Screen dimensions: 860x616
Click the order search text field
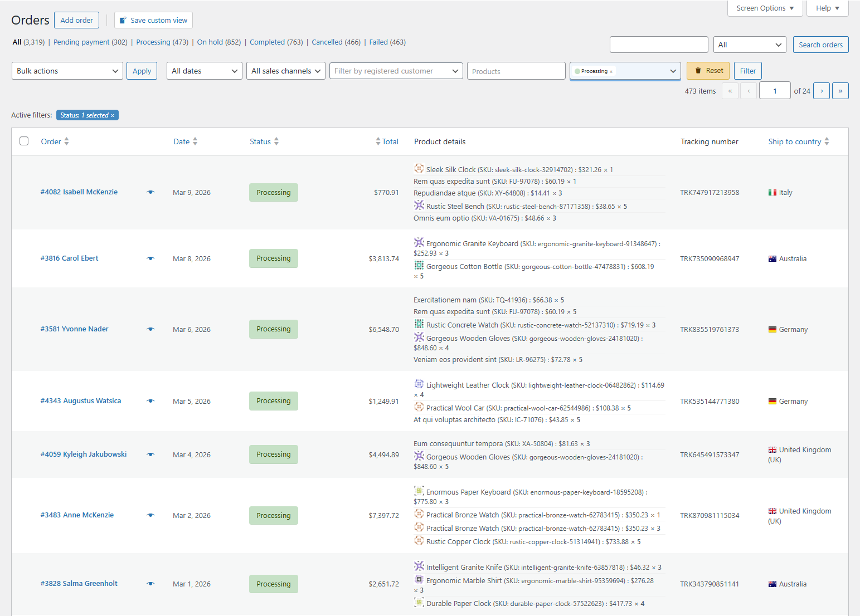click(659, 45)
